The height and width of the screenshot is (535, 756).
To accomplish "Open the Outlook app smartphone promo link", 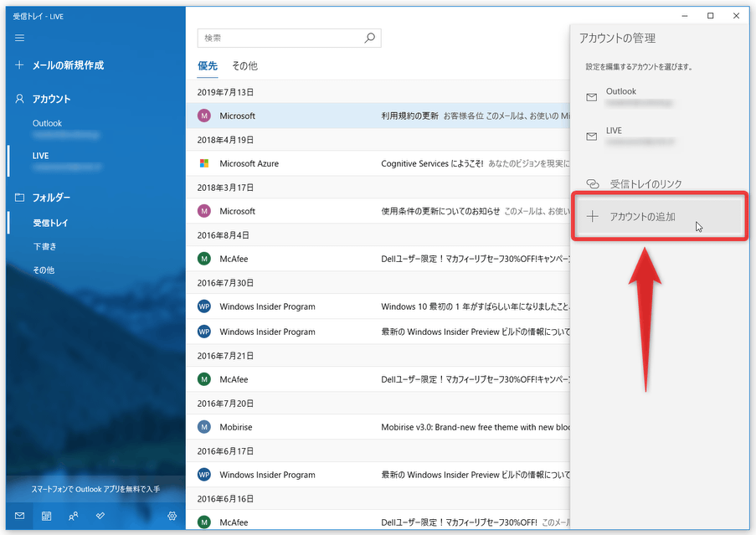I will (95, 489).
